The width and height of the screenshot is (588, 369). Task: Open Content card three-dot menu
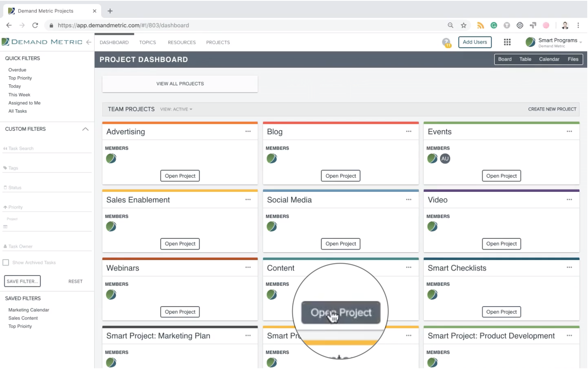point(409,267)
